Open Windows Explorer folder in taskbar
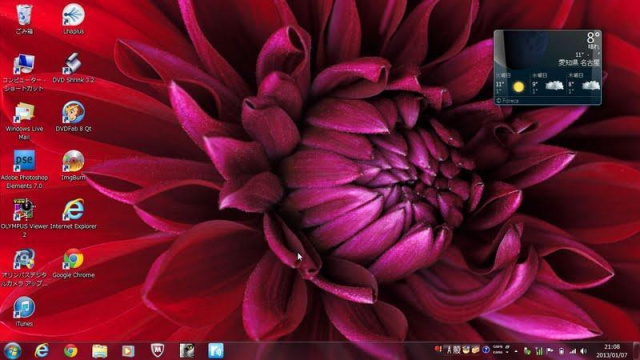Image resolution: width=640 pixels, height=360 pixels. 100,351
